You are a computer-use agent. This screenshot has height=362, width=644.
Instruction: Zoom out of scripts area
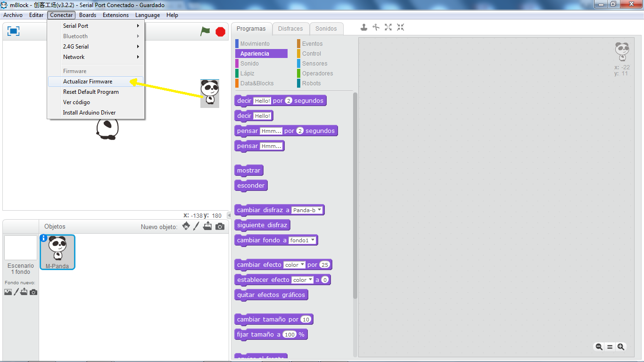coord(599,347)
